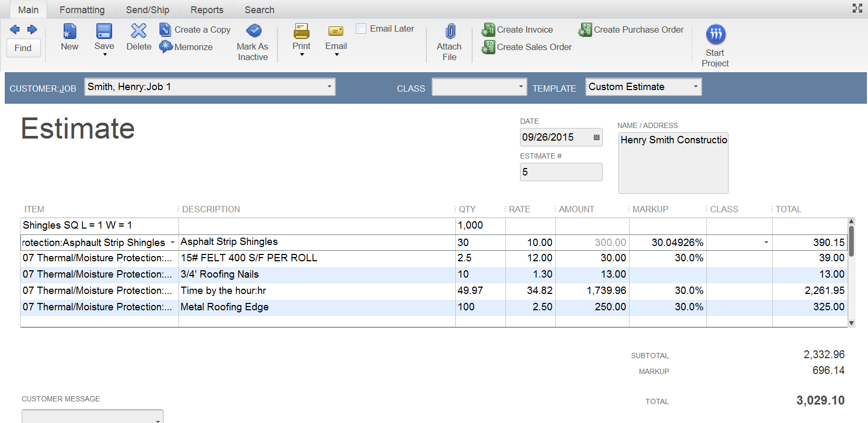Open the Customer Message dropdown
The width and height of the screenshot is (868, 423).
(x=157, y=419)
